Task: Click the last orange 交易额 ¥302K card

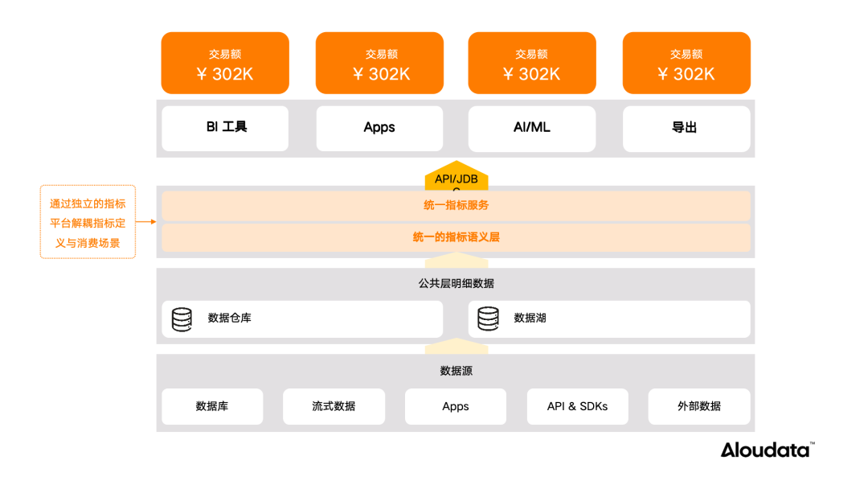Action: [686, 63]
